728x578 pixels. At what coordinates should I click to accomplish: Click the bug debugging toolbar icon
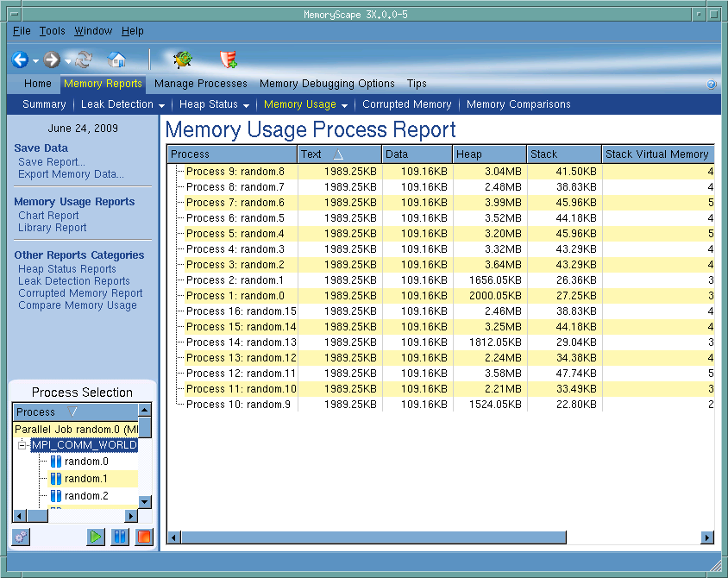(182, 60)
